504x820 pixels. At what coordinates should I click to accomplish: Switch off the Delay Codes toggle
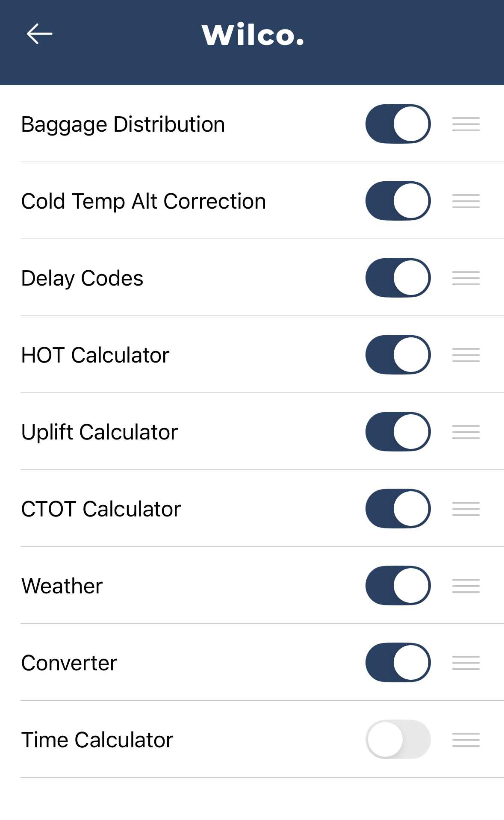[x=398, y=278]
